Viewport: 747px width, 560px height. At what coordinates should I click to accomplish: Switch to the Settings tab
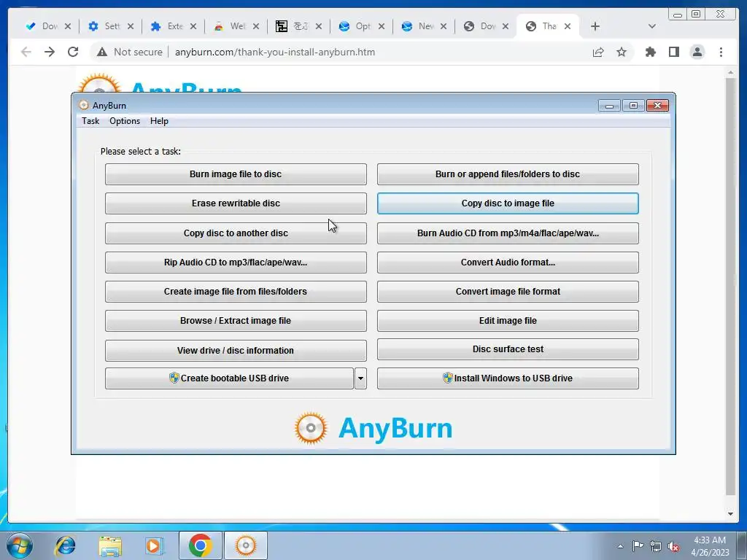(x=105, y=26)
